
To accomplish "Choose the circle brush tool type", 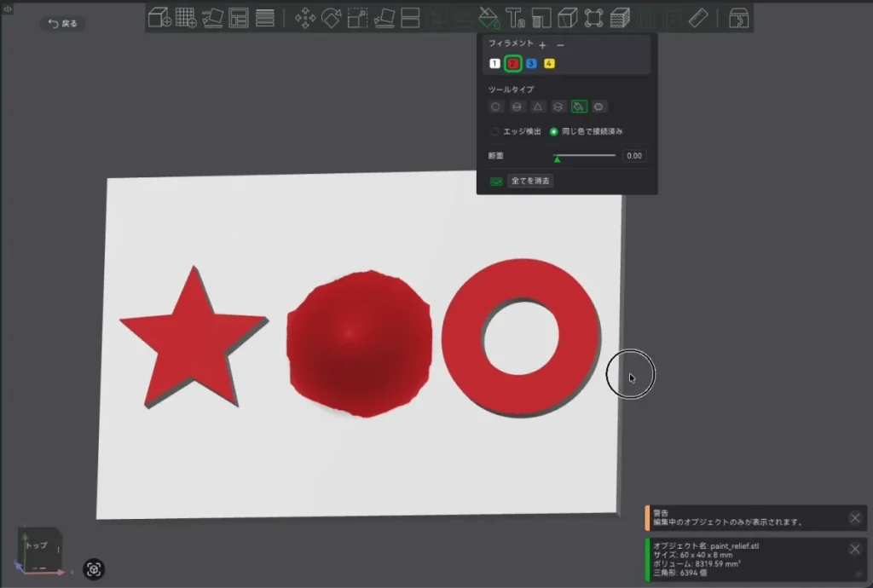I will (x=495, y=107).
